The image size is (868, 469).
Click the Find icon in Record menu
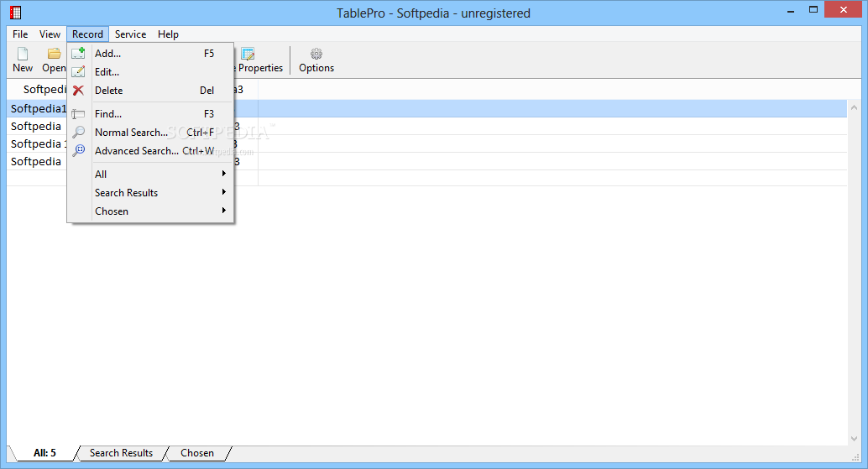[78, 114]
